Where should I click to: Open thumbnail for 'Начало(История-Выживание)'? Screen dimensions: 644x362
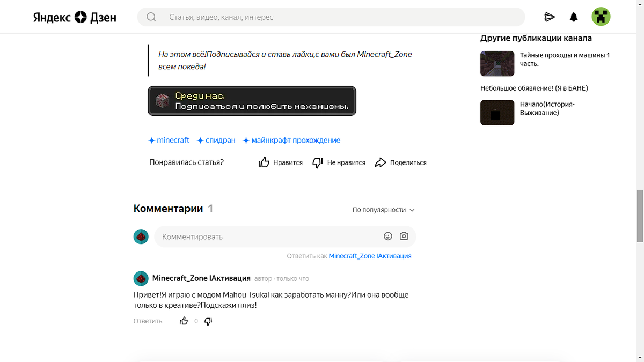click(x=497, y=113)
